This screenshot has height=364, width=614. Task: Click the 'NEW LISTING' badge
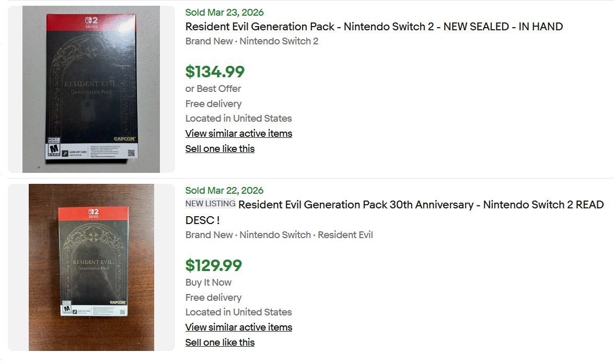[210, 204]
